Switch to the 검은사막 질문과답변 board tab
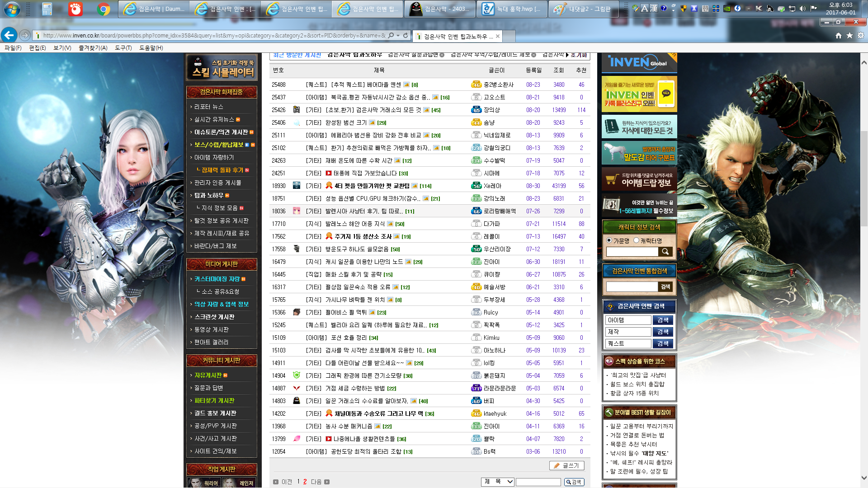 tap(412, 55)
